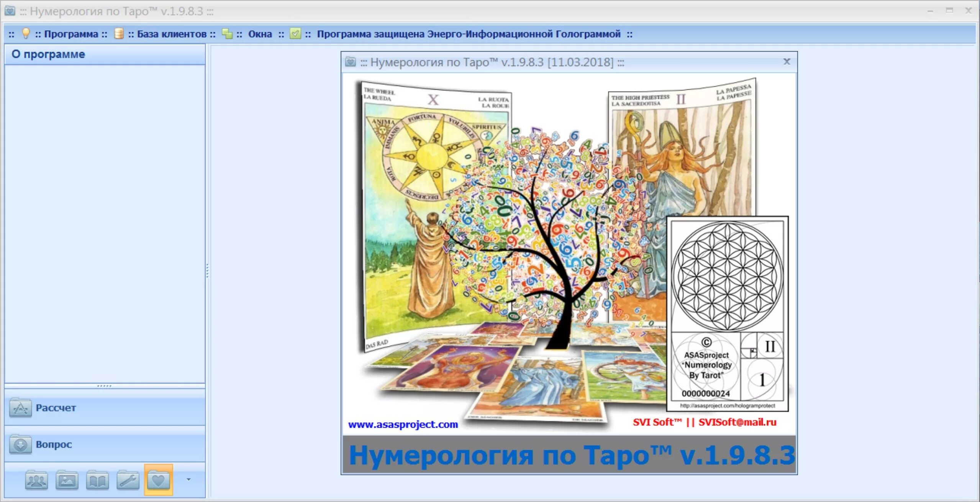Click the SVISoft@mail.ru email text

[737, 422]
